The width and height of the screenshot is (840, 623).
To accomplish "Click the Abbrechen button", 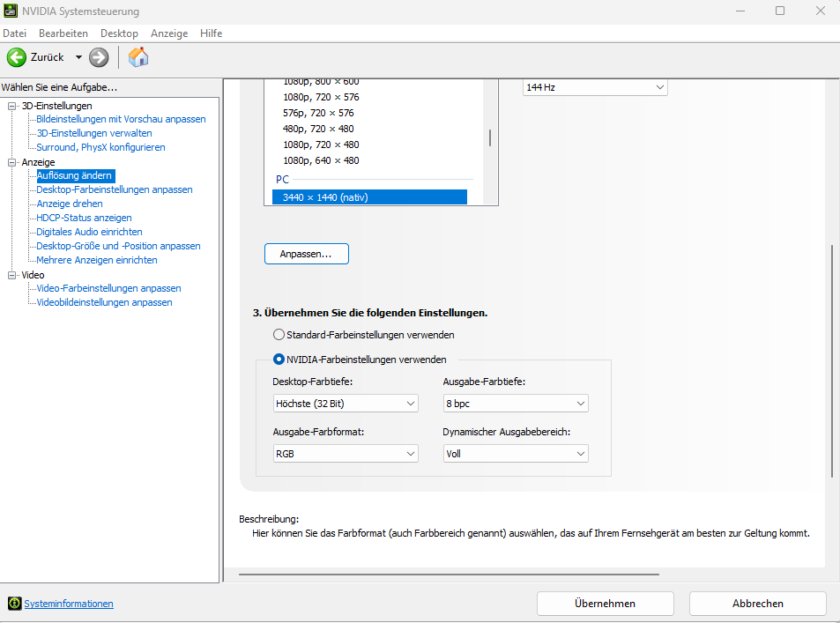I will 758,604.
